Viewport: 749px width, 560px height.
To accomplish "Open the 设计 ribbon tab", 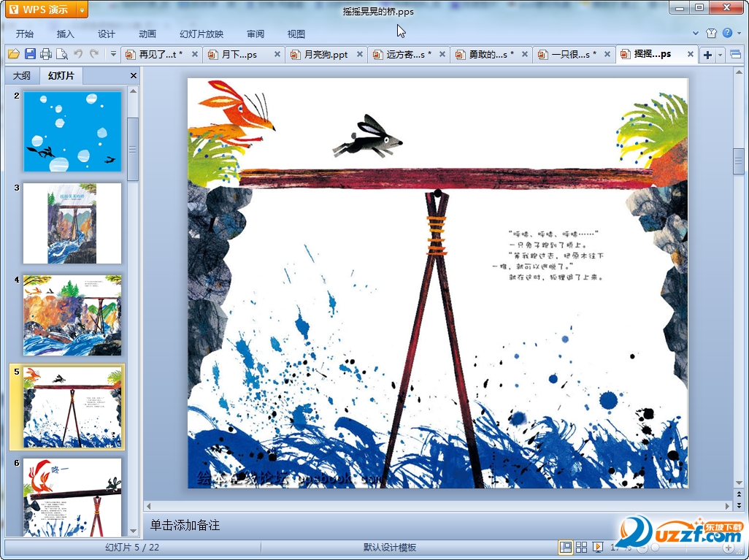I will [106, 34].
